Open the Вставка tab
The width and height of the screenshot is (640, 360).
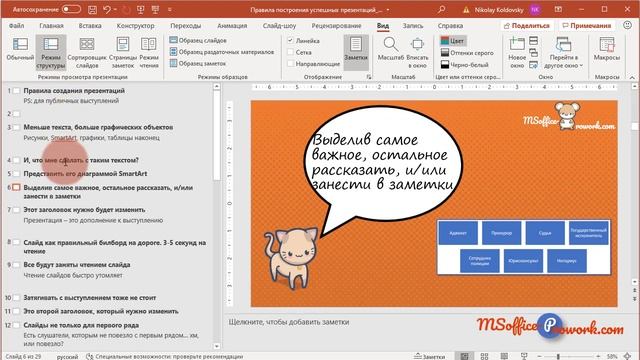pos(90,26)
